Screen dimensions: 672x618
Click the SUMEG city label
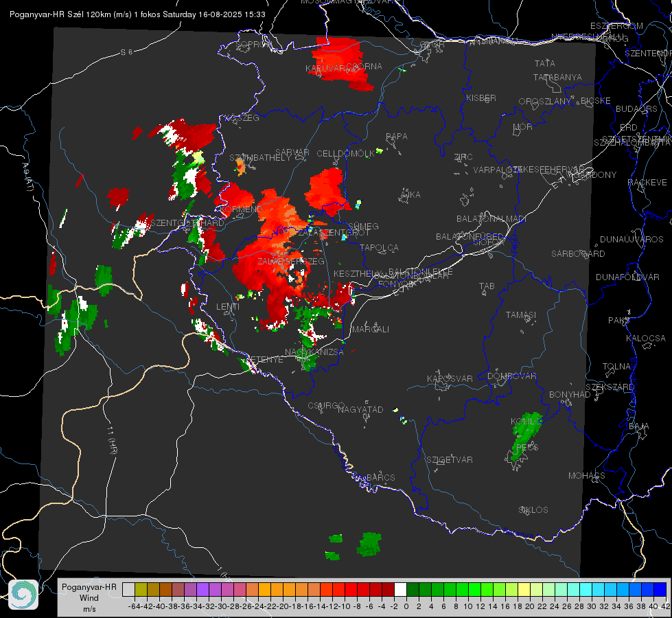363,226
